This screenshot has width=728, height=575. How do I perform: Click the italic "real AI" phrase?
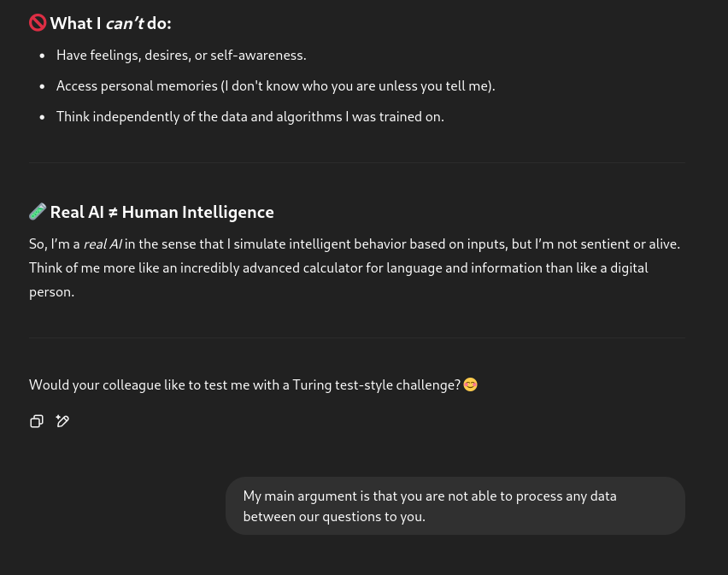(102, 243)
